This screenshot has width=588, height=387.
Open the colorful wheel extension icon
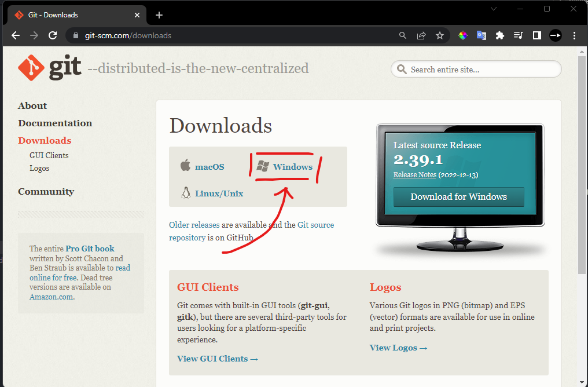point(463,35)
